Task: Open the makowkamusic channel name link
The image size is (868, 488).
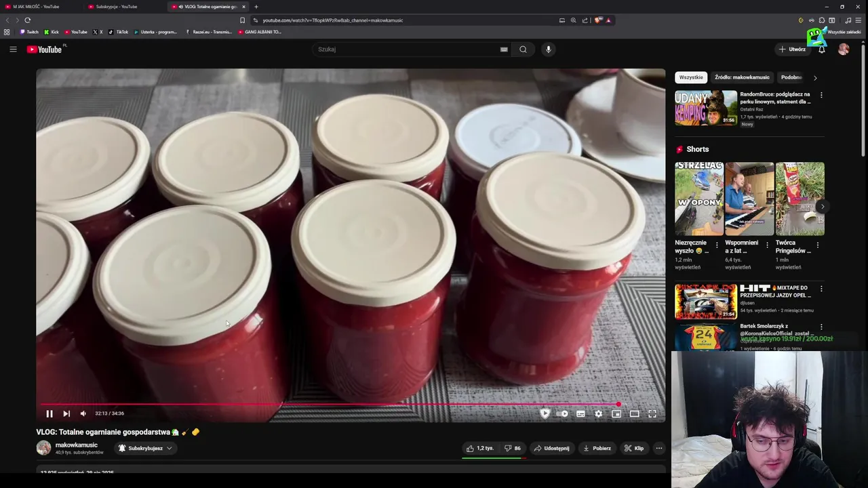Action: click(x=77, y=445)
